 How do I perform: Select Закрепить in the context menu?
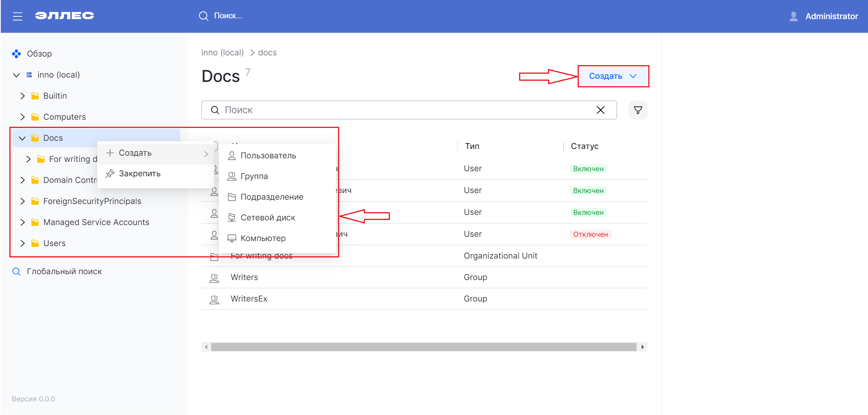[139, 174]
